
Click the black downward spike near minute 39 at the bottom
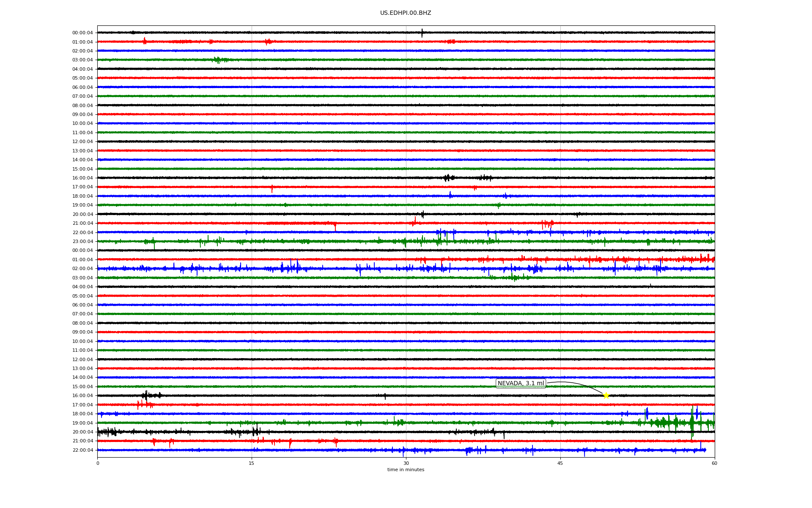[504, 435]
